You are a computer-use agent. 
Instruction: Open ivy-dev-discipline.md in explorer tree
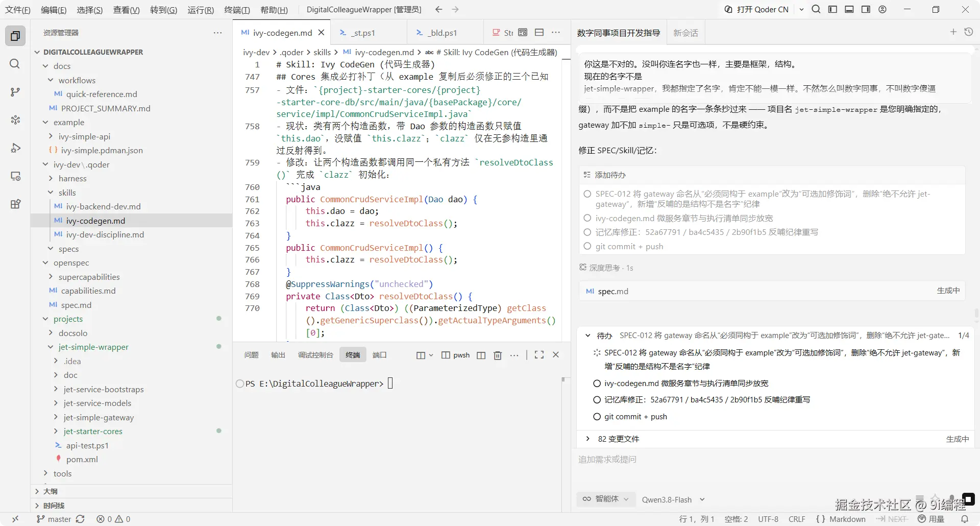coord(105,234)
